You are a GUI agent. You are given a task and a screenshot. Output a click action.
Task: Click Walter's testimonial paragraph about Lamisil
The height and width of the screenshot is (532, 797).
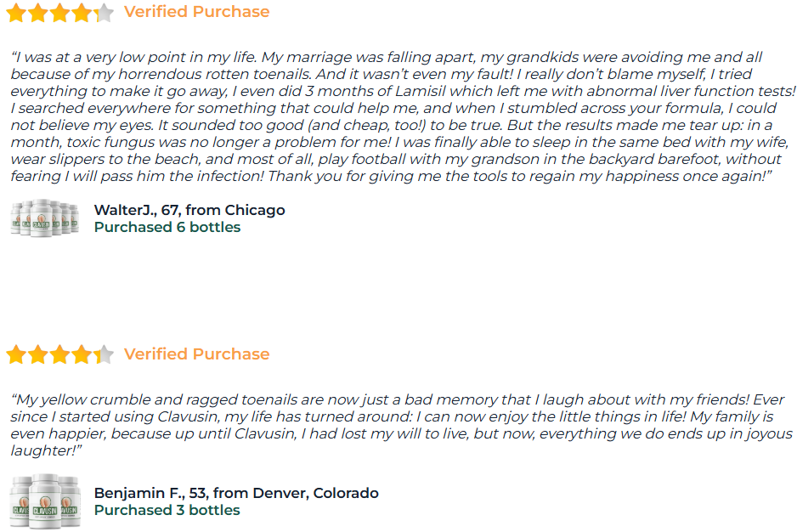[398, 116]
